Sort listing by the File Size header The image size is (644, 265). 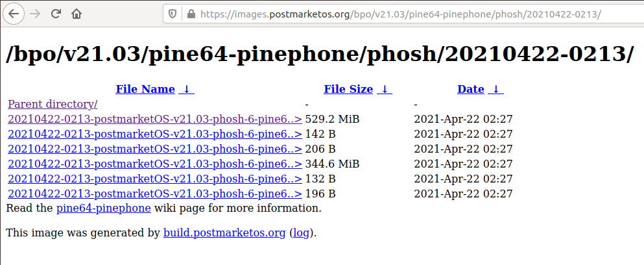pyautogui.click(x=348, y=89)
